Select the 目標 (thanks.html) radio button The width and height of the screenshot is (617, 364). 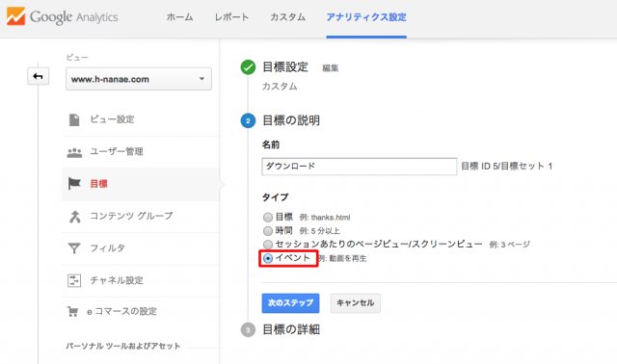268,217
